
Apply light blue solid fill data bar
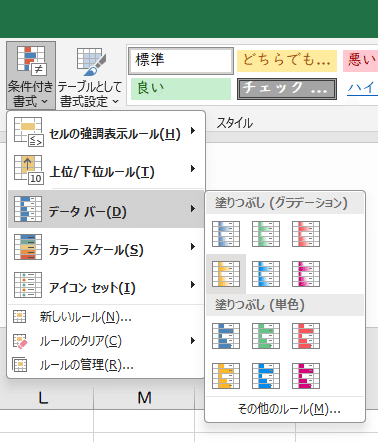pos(266,376)
